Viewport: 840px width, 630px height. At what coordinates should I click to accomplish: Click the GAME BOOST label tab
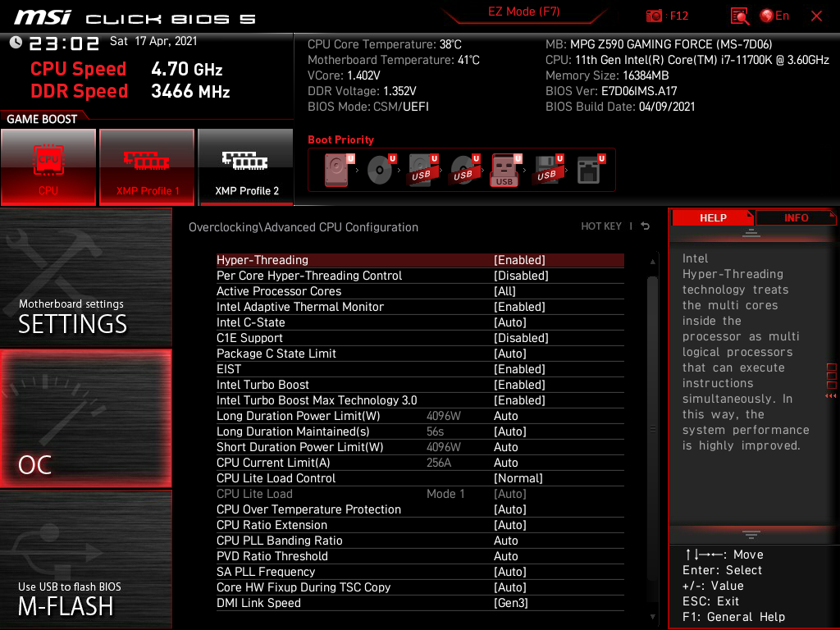point(42,119)
